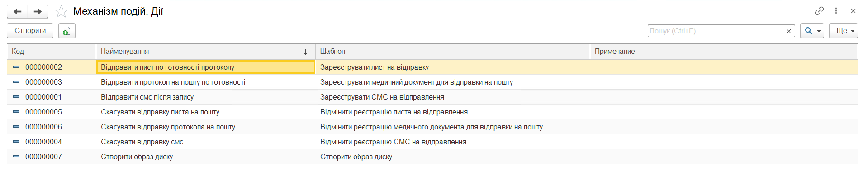Open the magnifier search dropdown
Screen dimensions: 868x186
(811, 31)
